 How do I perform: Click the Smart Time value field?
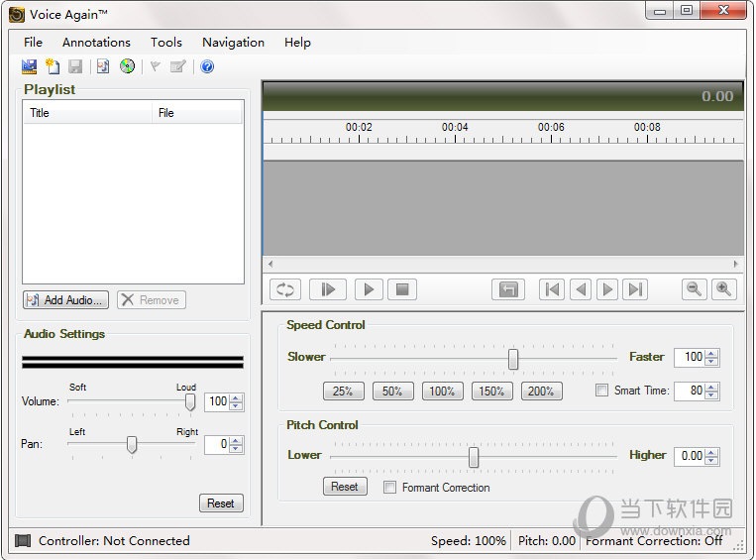click(x=691, y=391)
